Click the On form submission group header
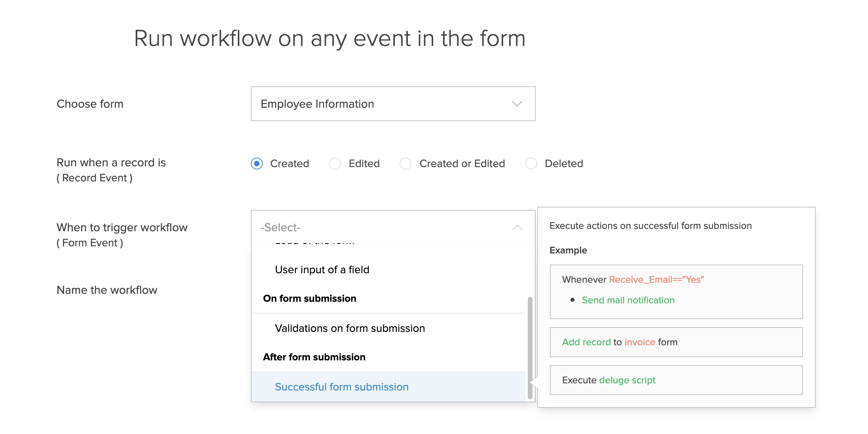Image resolution: width=868 pixels, height=434 pixels. tap(309, 299)
